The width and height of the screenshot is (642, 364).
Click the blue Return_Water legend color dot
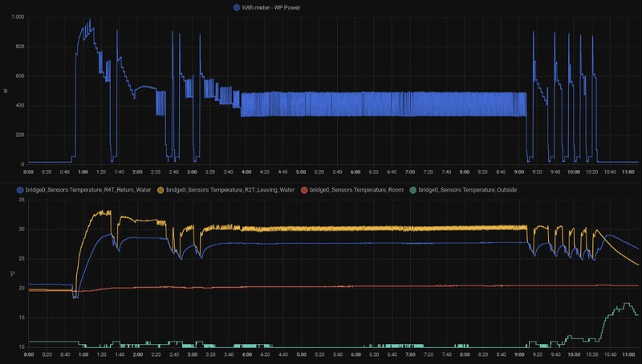[20, 190]
